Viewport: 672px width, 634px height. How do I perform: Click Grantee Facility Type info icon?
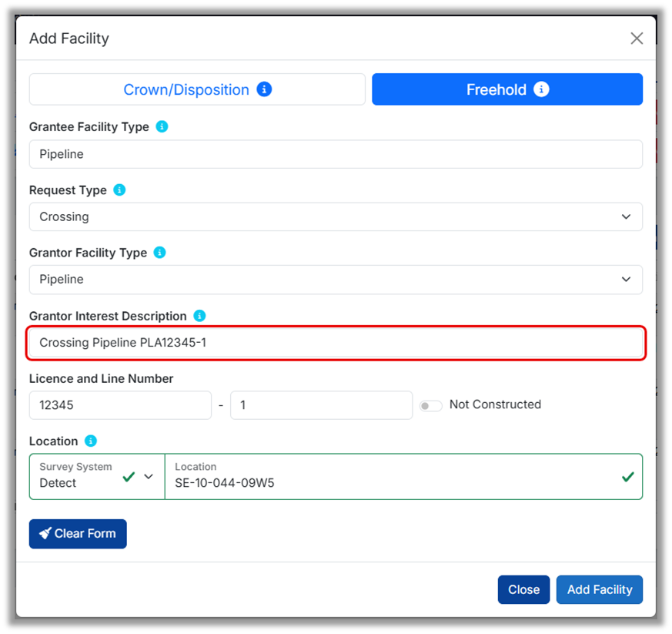click(x=162, y=126)
